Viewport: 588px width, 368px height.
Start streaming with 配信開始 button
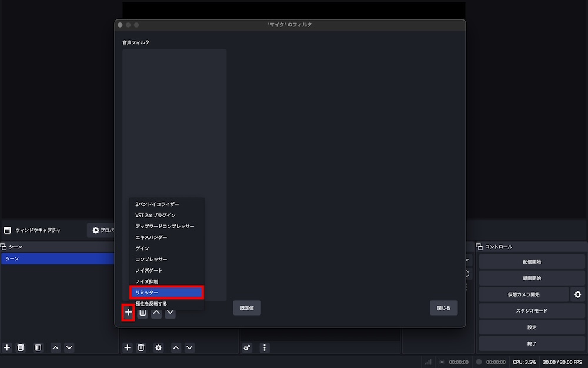532,262
